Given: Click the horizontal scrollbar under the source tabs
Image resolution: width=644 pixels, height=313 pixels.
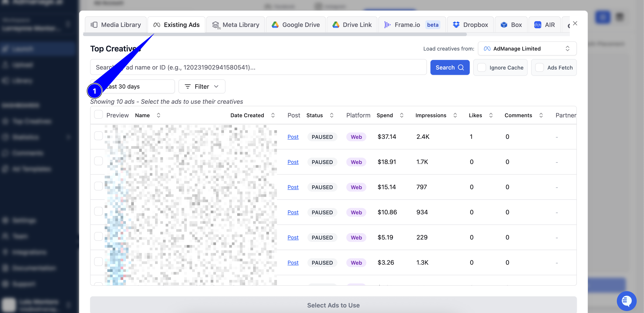Looking at the screenshot, I should point(275,34).
